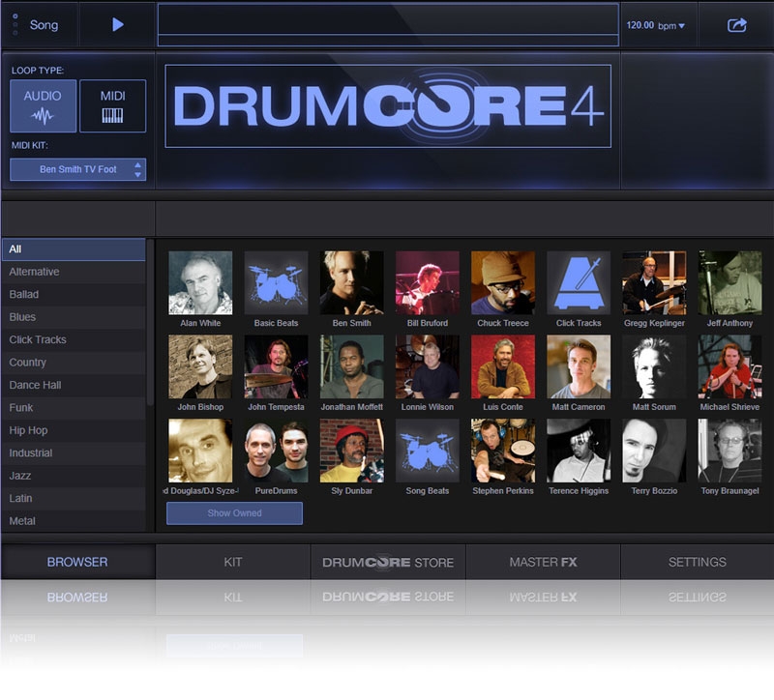Click the export/share icon

(x=736, y=25)
